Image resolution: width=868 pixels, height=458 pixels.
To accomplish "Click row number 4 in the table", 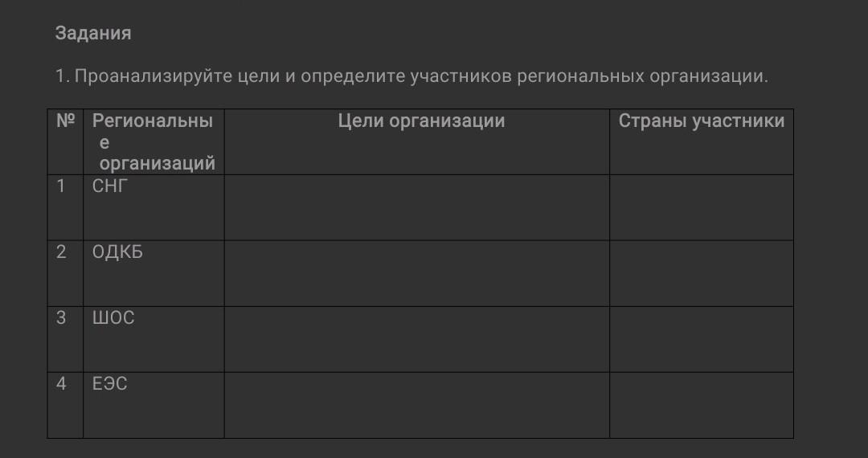I will coord(61,384).
